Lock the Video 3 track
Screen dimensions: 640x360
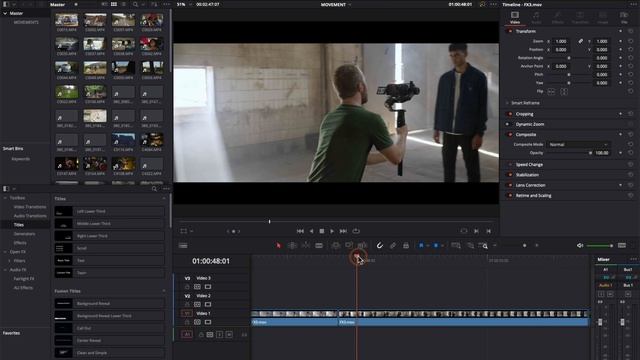pos(187,287)
